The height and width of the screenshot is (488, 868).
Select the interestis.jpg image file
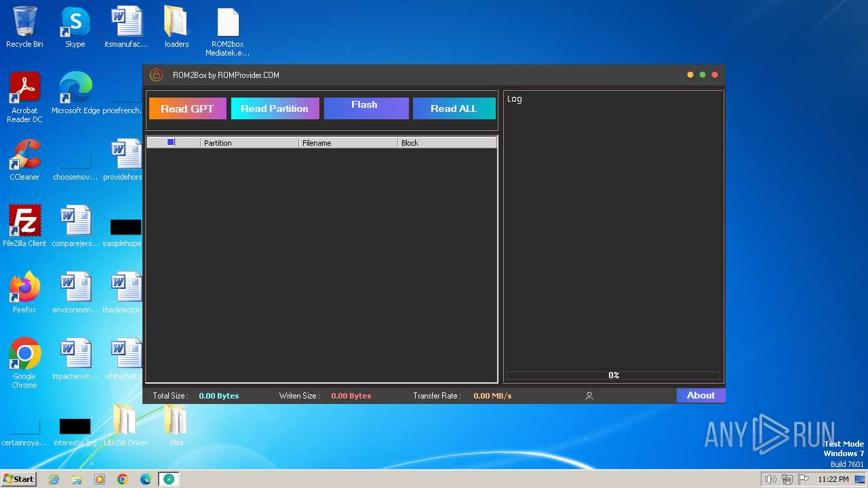75,430
